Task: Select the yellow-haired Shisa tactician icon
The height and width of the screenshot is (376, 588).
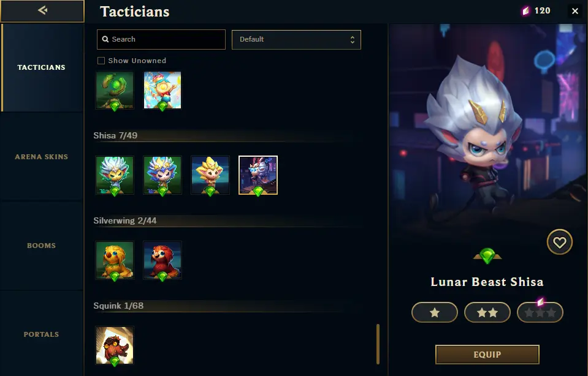Action: 210,175
